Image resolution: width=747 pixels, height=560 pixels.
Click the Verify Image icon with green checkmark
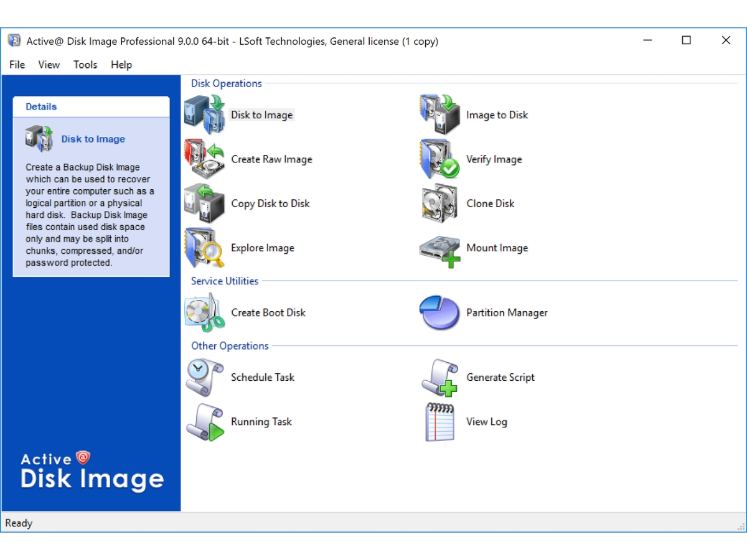pos(440,159)
